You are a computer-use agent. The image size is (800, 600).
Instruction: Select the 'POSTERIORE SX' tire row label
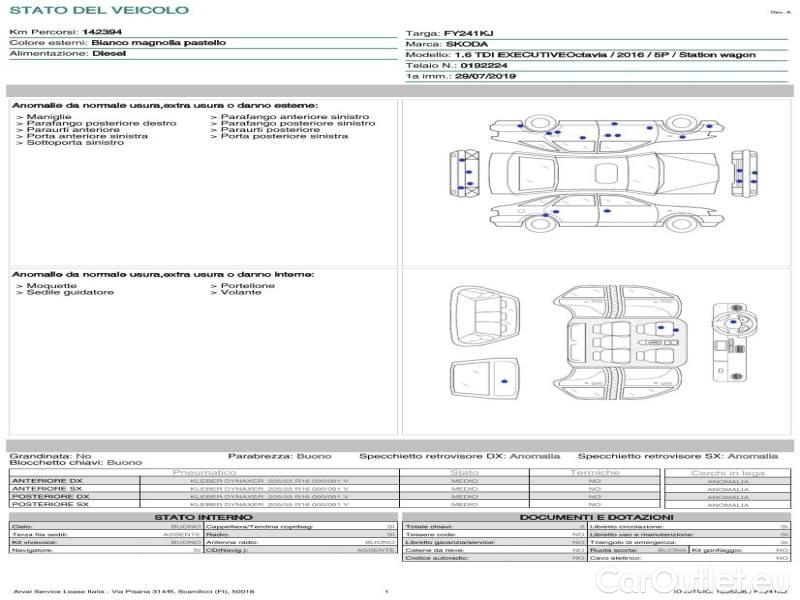point(50,504)
